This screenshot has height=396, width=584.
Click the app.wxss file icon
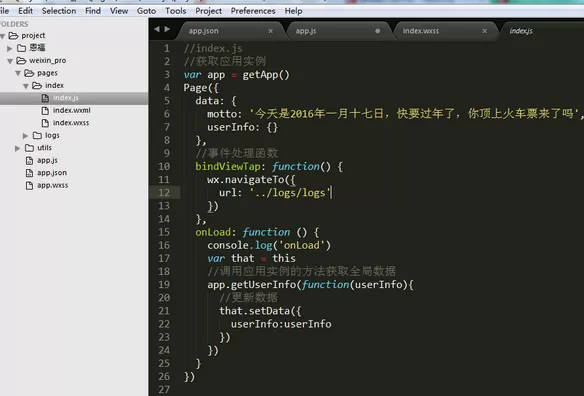point(29,186)
